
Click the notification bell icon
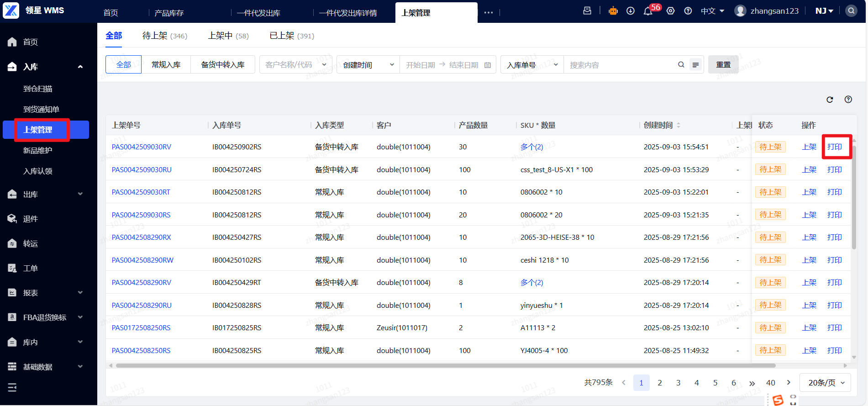click(x=647, y=11)
